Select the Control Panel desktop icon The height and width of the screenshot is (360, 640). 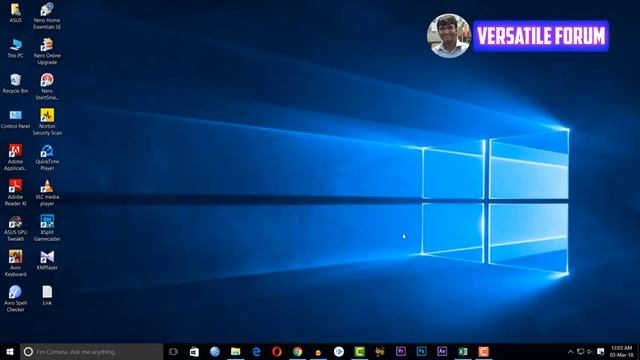[x=16, y=119]
